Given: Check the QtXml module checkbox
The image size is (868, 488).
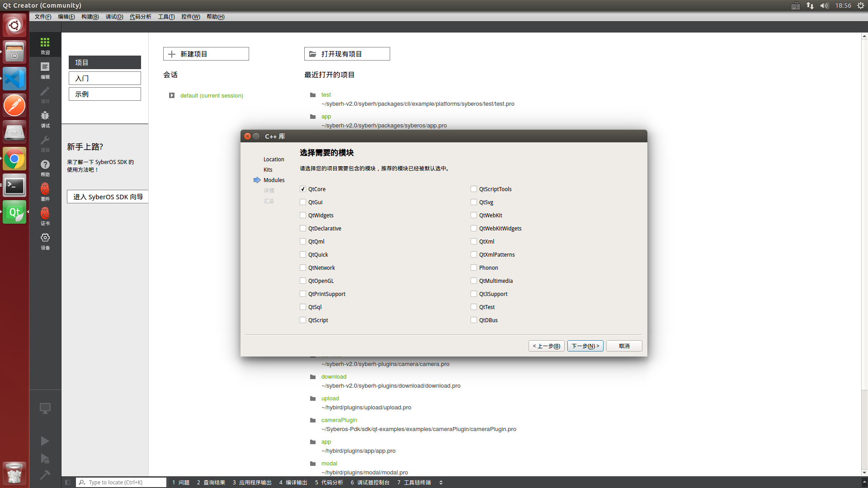Looking at the screenshot, I should [x=474, y=241].
